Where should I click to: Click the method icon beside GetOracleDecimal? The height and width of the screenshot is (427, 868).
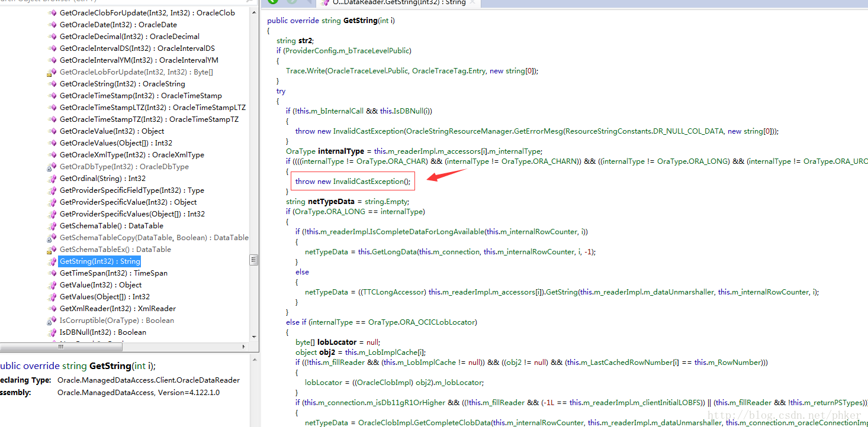point(52,37)
